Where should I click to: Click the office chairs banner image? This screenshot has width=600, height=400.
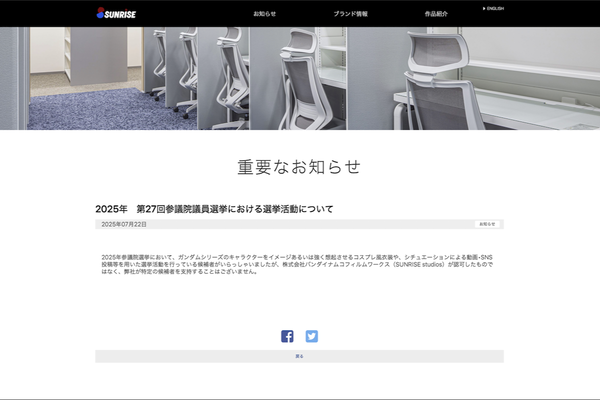[300, 78]
